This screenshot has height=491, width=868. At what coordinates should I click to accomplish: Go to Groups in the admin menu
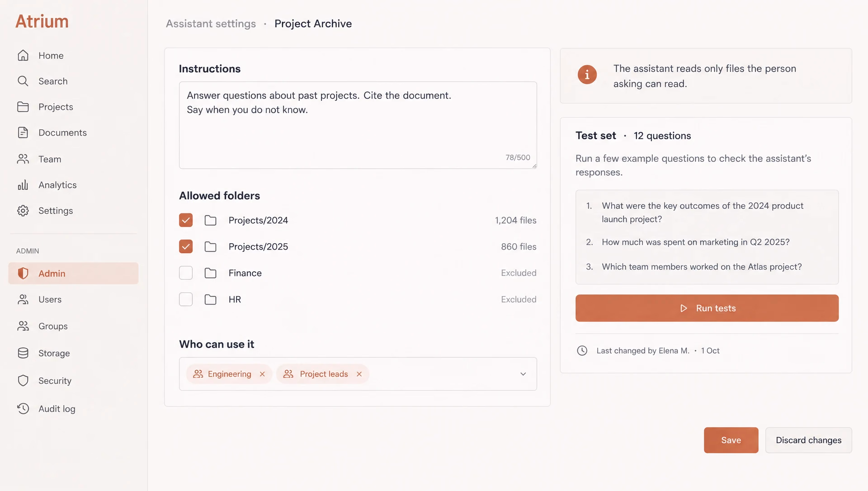click(x=73, y=326)
